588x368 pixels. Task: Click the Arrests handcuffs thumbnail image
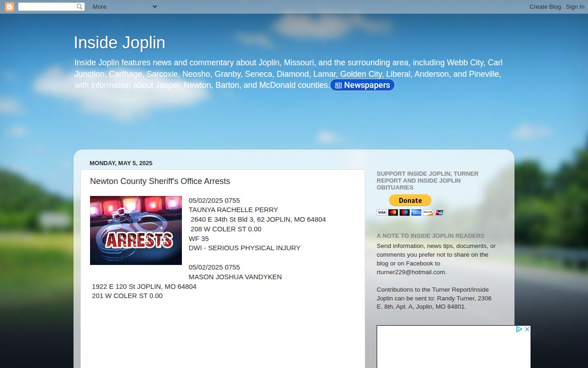pyautogui.click(x=136, y=230)
